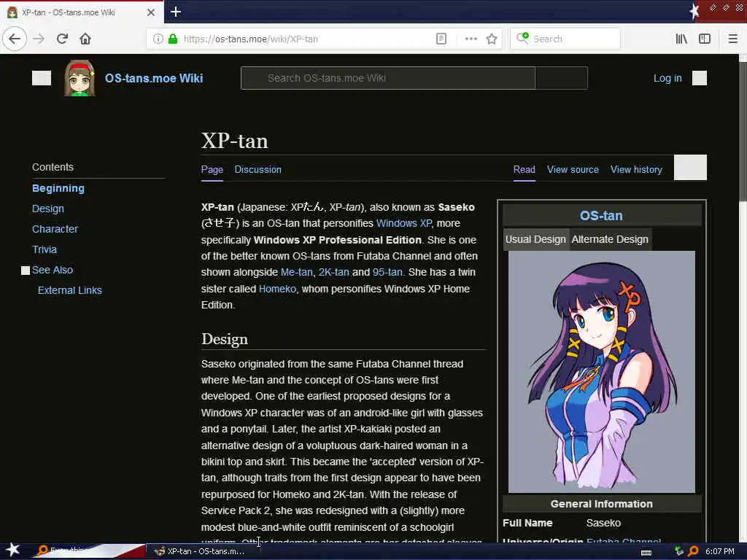This screenshot has height=560, width=747.
Task: Follow the Me-tan link
Action: click(296, 273)
